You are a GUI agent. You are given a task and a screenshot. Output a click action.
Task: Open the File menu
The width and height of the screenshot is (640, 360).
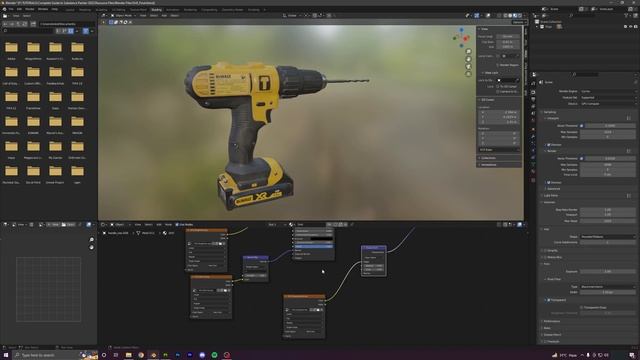11,9
